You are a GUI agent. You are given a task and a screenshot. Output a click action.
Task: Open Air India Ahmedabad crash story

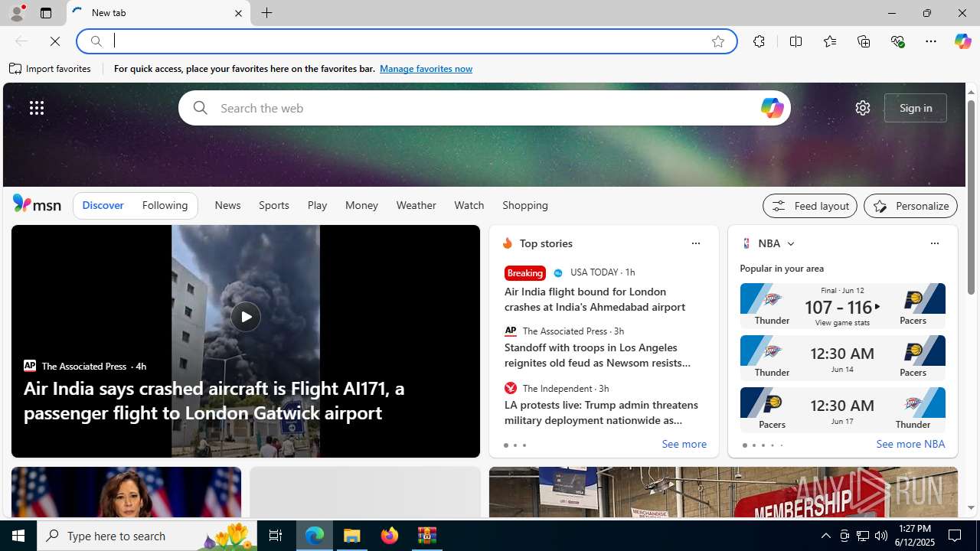tap(595, 299)
